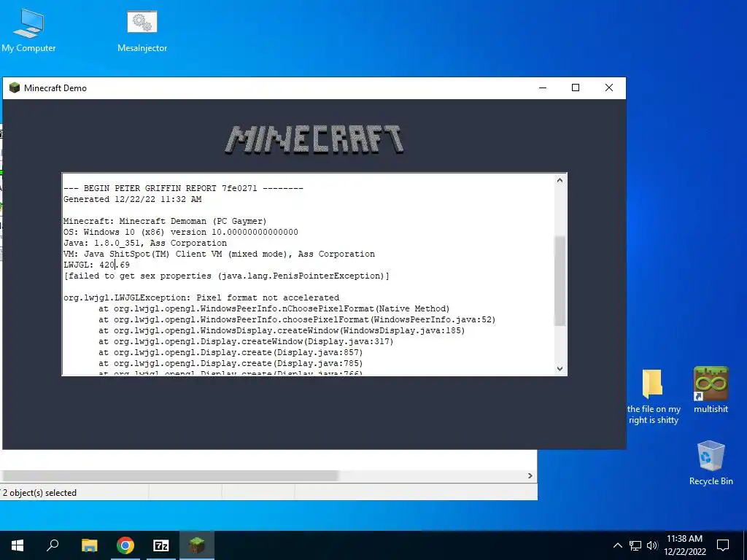This screenshot has width=747, height=560.
Task: Click the right scroll arrow in the background window
Action: click(x=530, y=475)
